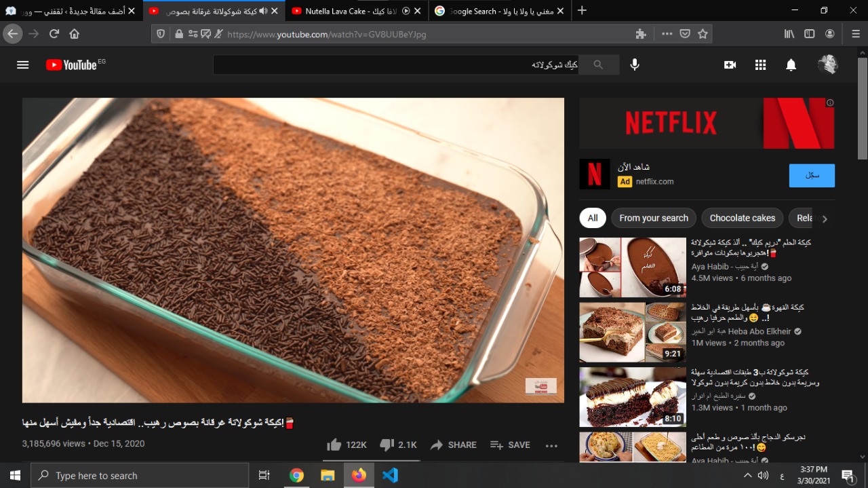Like the video with thumbs up
Image resolution: width=868 pixels, height=488 pixels.
(x=346, y=445)
